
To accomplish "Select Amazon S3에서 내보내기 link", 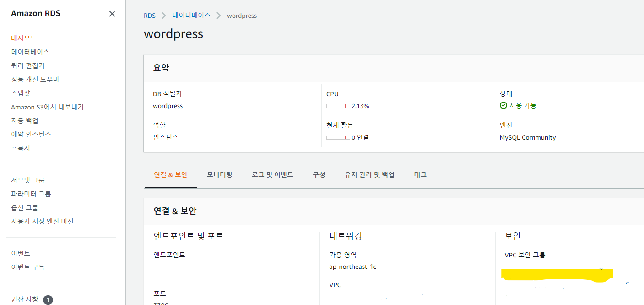I will coord(48,107).
